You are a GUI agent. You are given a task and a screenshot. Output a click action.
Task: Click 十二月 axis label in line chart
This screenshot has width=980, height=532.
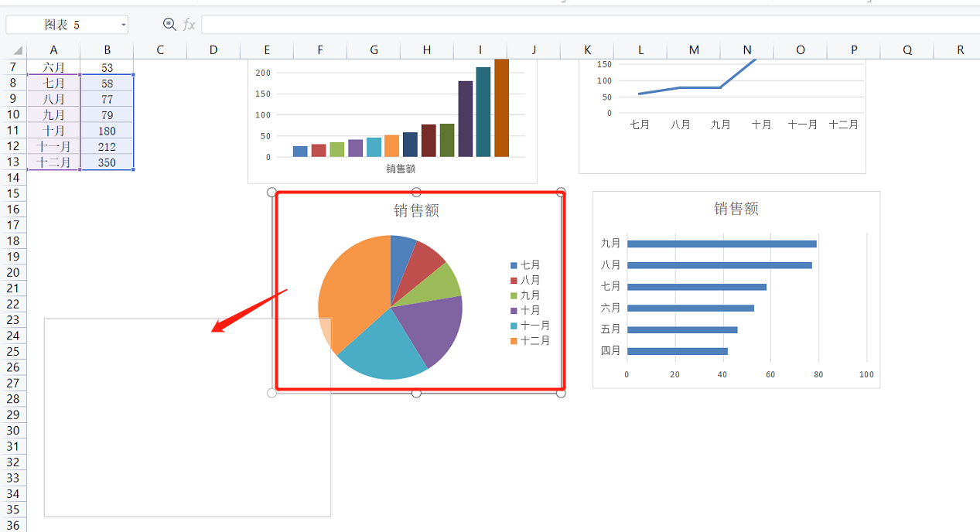click(x=843, y=124)
